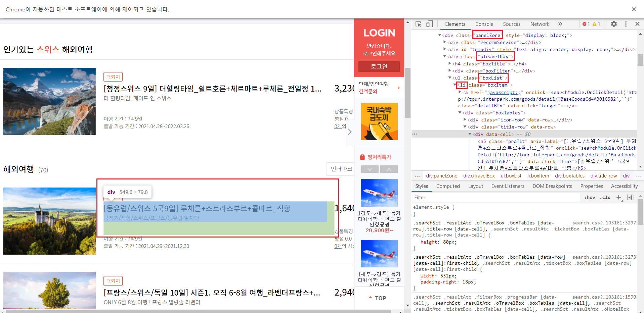The image size is (644, 313).
Task: Open the Properties tab
Action: click(x=592, y=186)
